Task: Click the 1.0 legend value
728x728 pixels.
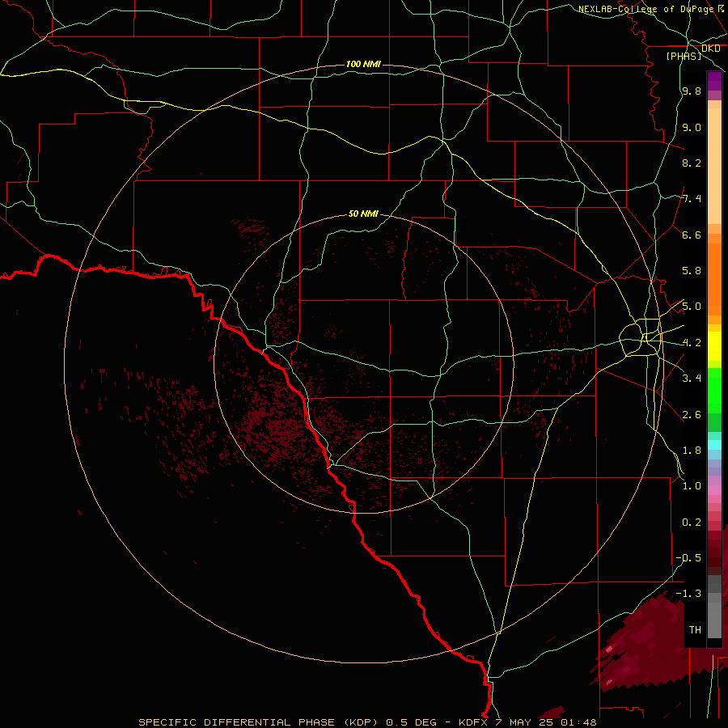Action: tap(692, 486)
